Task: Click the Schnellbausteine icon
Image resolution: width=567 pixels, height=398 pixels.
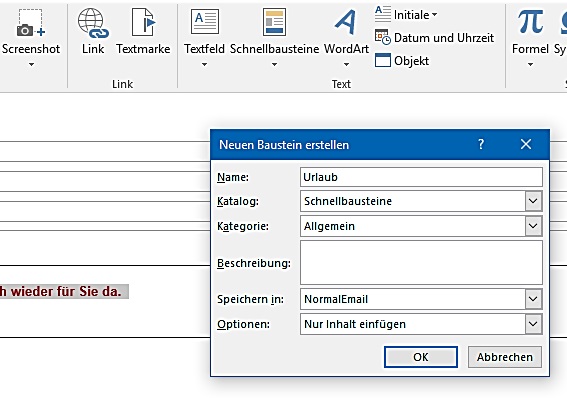Action: (x=274, y=22)
